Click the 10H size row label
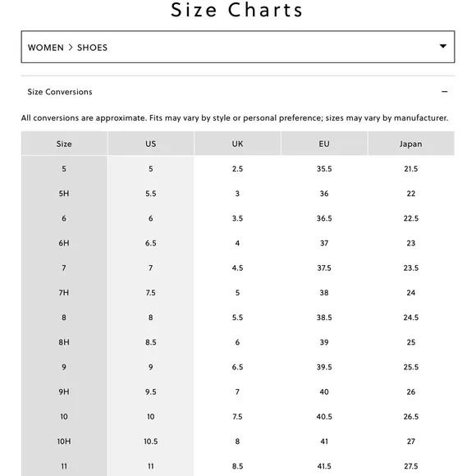This screenshot has height=476, width=476. [x=64, y=442]
